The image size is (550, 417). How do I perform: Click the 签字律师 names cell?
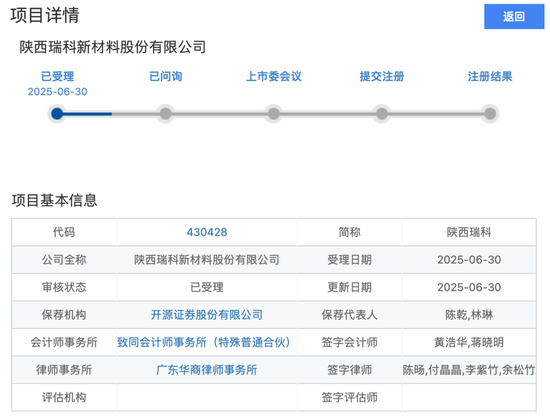469,370
